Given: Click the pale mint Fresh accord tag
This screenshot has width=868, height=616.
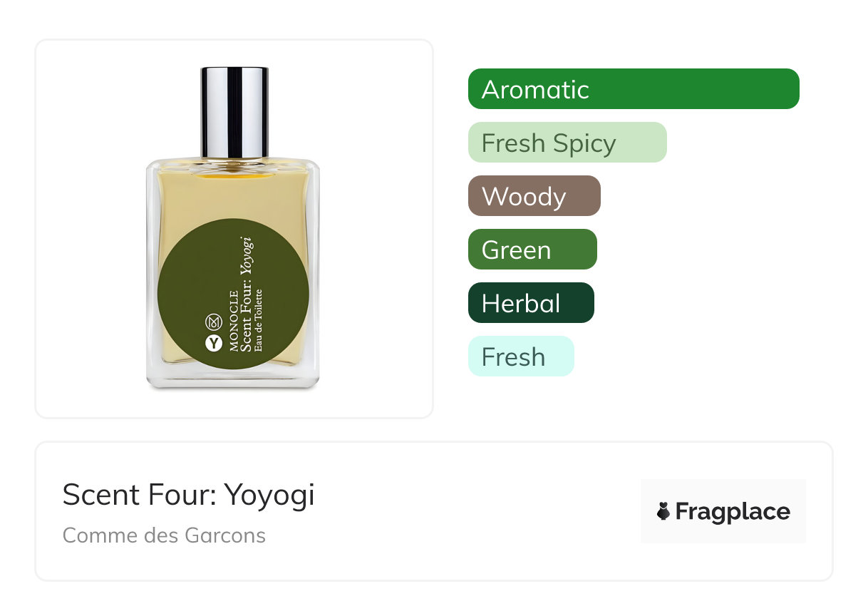Looking at the screenshot, I should click(521, 356).
